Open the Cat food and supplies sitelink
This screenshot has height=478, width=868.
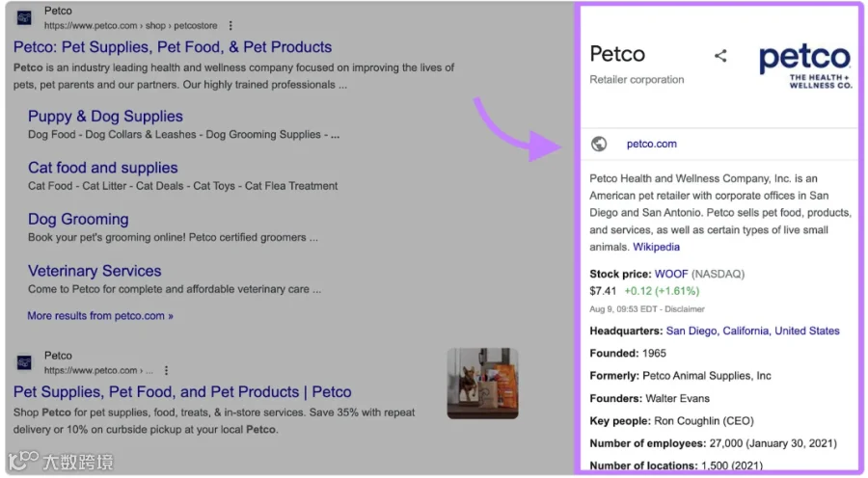click(x=103, y=168)
